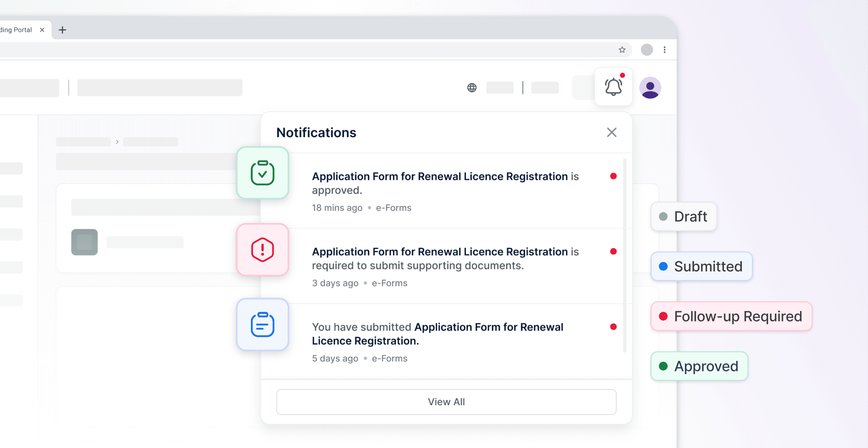Click the globe language icon
The width and height of the screenshot is (868, 448).
tap(472, 88)
